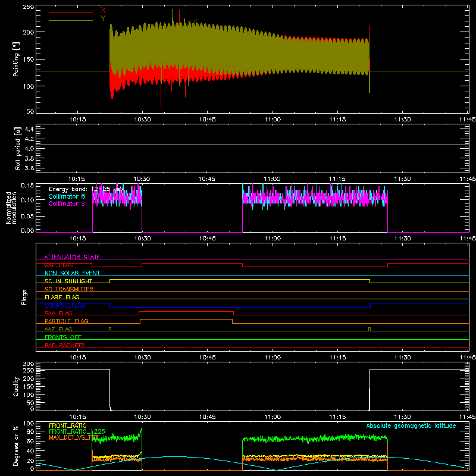Image resolution: width=476 pixels, height=476 pixels.
Task: Click the green FRONT_RATIO_1225 legend label
Action: coord(77,431)
